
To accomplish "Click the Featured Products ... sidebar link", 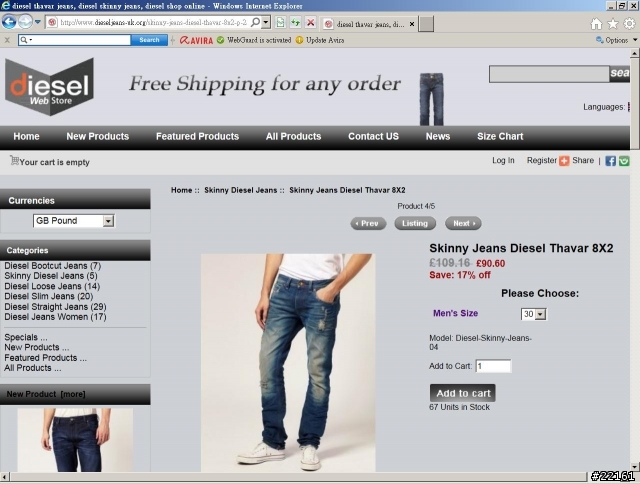I will coord(45,357).
